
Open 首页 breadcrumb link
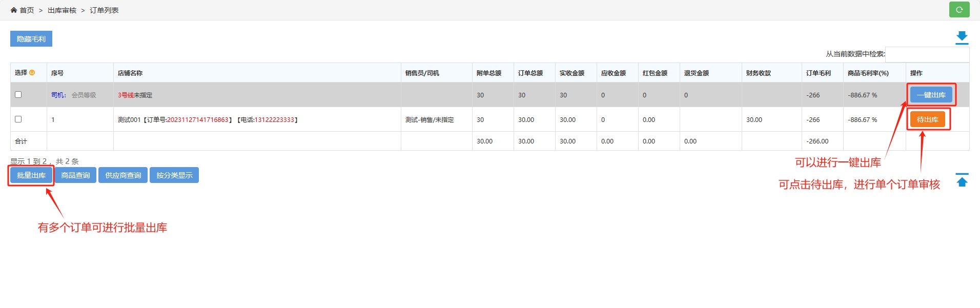coord(27,10)
